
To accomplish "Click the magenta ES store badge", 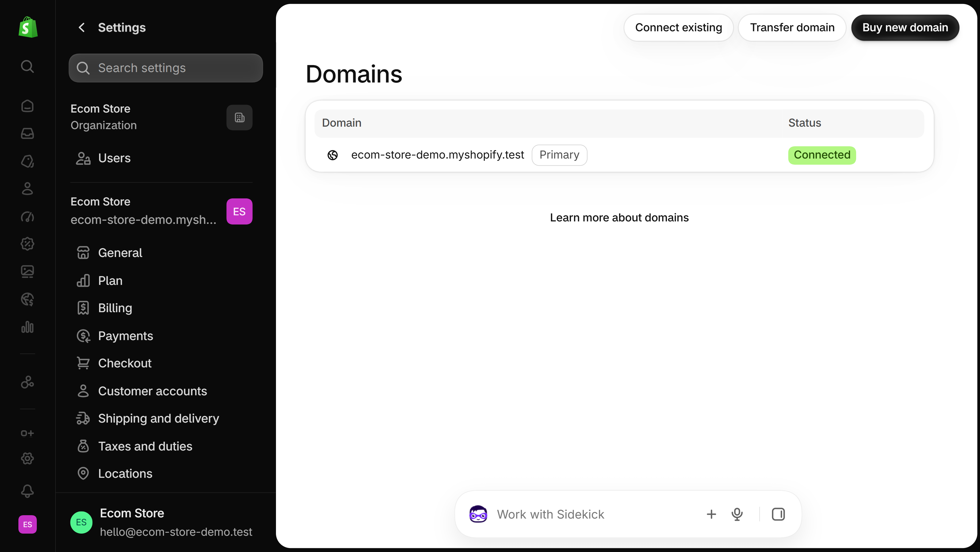I will point(239,212).
